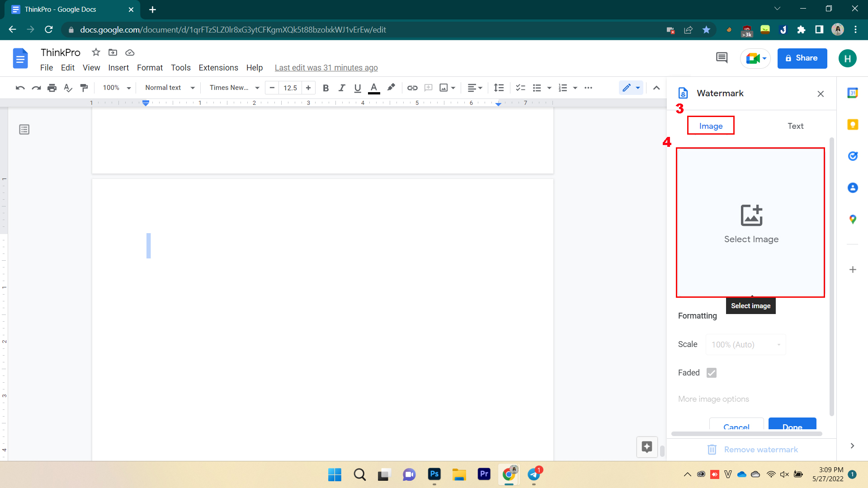The height and width of the screenshot is (488, 868).
Task: Toggle the Faded checkbox in watermark
Action: (712, 372)
